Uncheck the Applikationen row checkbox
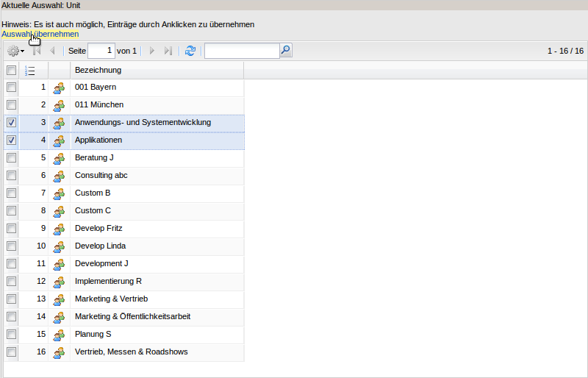This screenshot has width=588, height=378. pos(11,140)
